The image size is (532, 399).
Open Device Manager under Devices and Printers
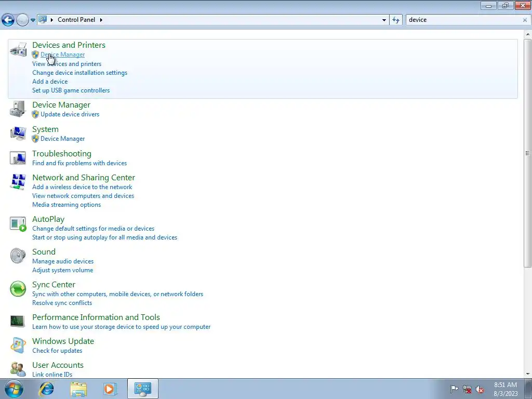pos(63,55)
